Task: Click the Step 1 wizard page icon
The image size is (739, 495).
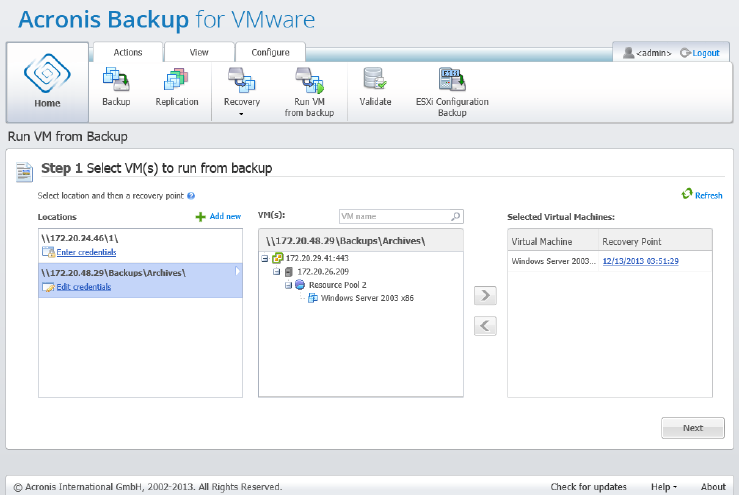Action: [24, 172]
